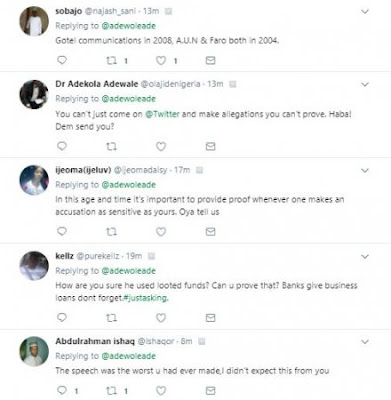Viewport: 391px width, 400px height.
Task: Open chevron menu on ijeoma(ijeluv)'s tweet
Action: coord(365,170)
